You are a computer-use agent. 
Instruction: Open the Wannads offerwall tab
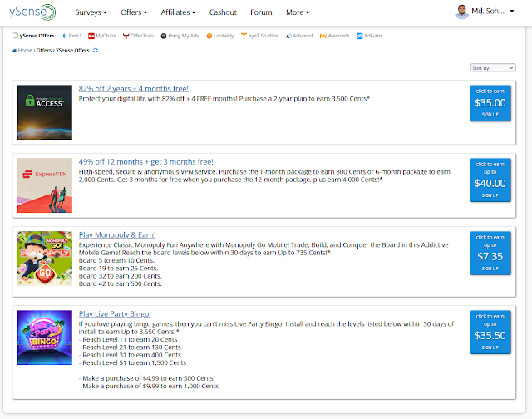pos(334,36)
